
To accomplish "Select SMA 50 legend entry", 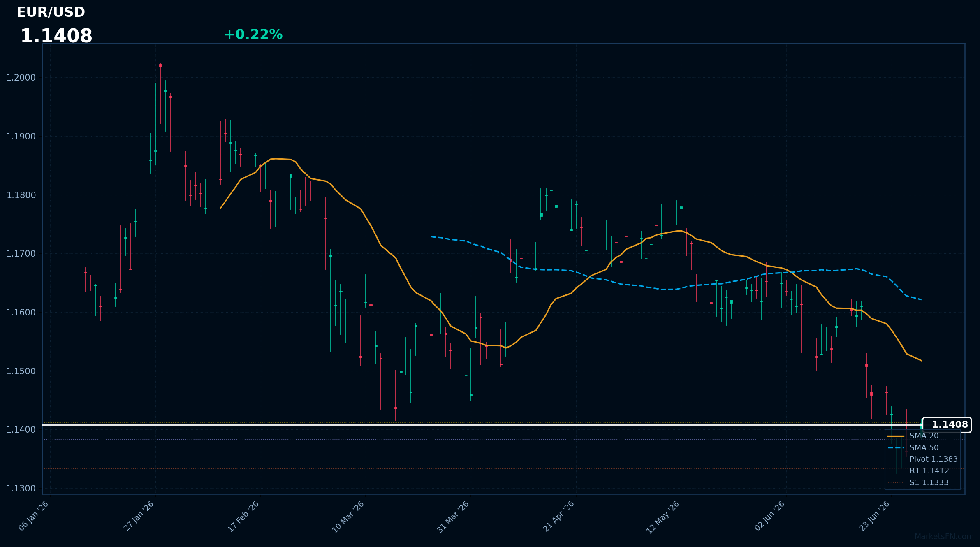I will click(913, 448).
